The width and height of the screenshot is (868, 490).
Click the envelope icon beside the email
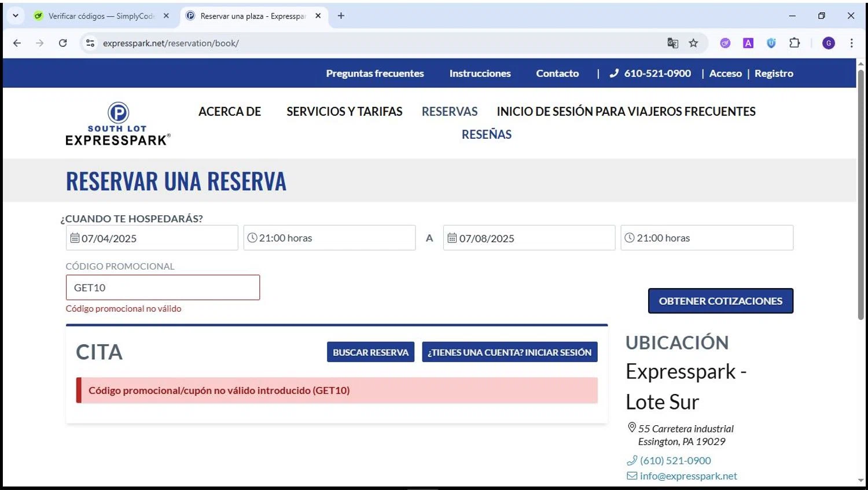coord(632,476)
